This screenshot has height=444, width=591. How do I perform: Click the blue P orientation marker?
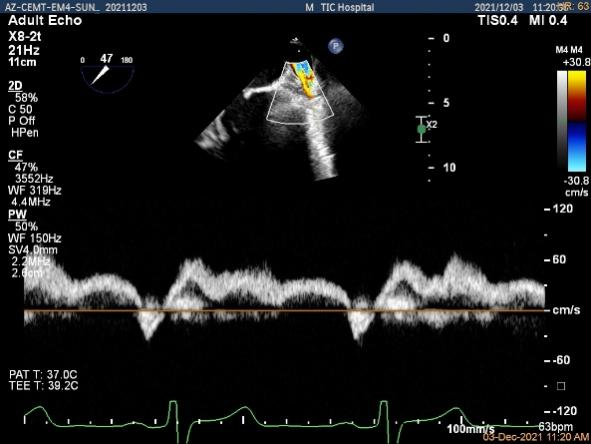pos(335,46)
